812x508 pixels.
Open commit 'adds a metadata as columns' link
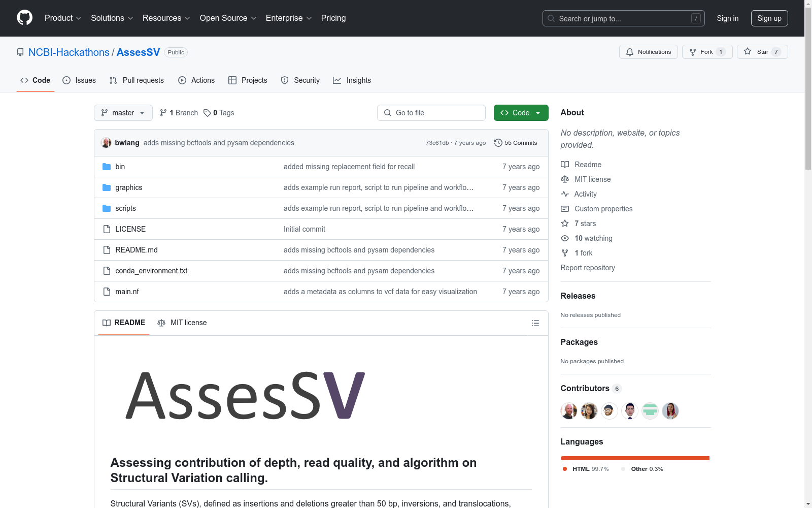(x=380, y=292)
